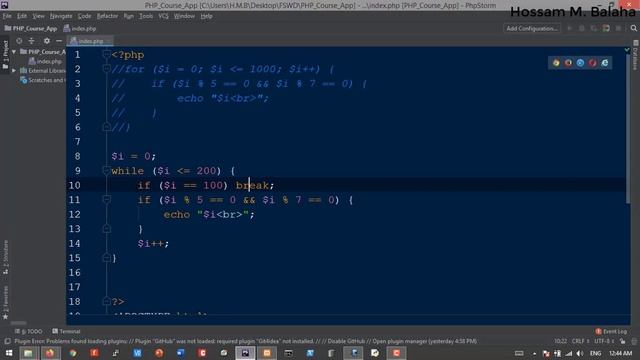Select Scratches and Consoles tree item

tap(42, 80)
